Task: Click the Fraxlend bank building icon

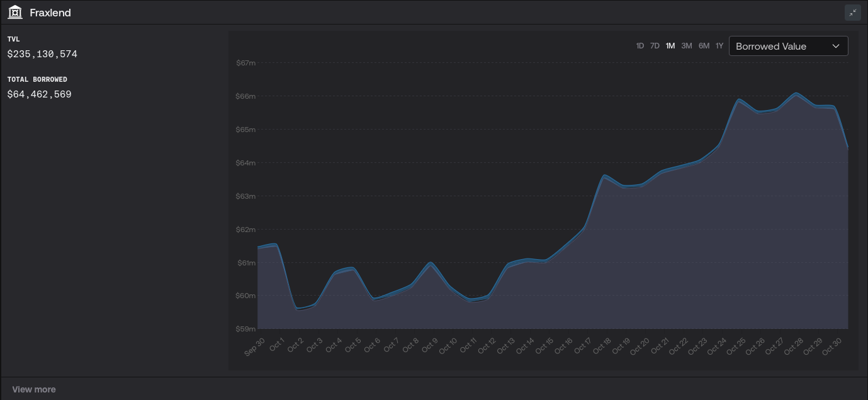Action: (15, 13)
